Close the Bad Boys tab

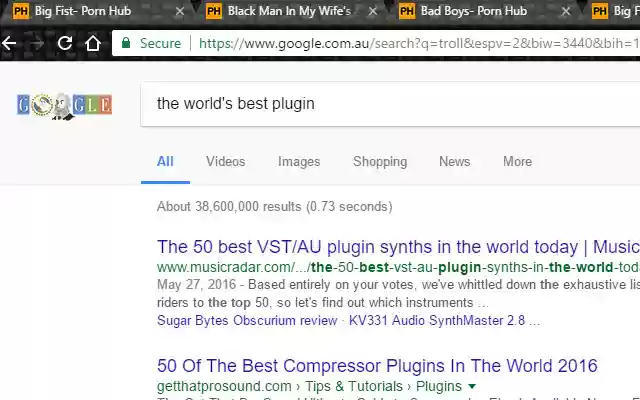click(566, 11)
